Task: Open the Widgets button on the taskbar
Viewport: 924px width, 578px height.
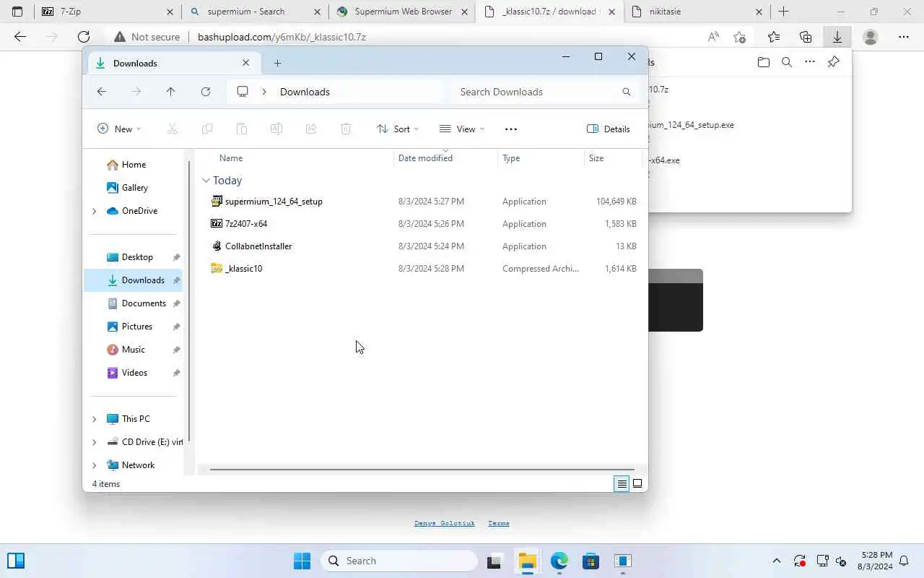Action: point(16,561)
